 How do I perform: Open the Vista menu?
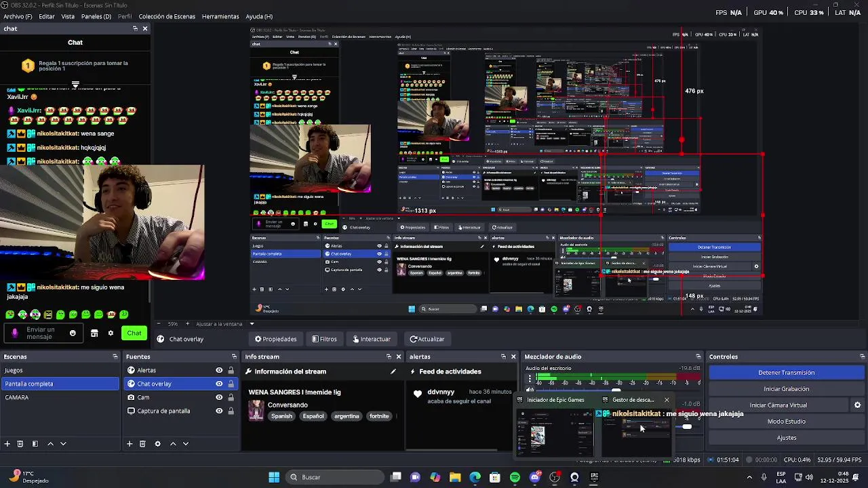[68, 16]
